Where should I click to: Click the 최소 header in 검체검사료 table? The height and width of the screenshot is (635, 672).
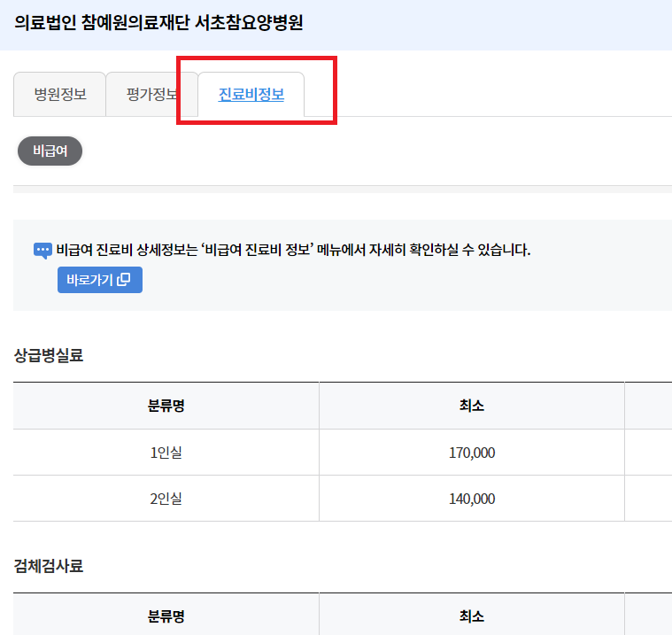(472, 616)
